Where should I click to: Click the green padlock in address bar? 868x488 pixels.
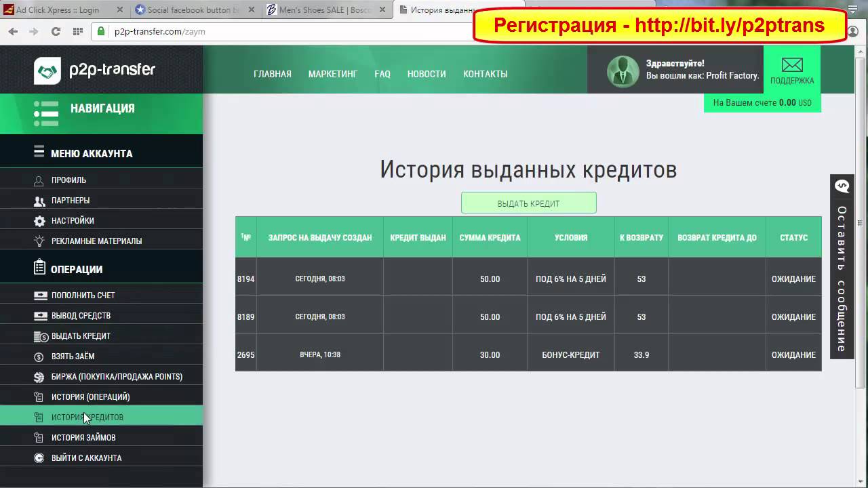coord(102,31)
